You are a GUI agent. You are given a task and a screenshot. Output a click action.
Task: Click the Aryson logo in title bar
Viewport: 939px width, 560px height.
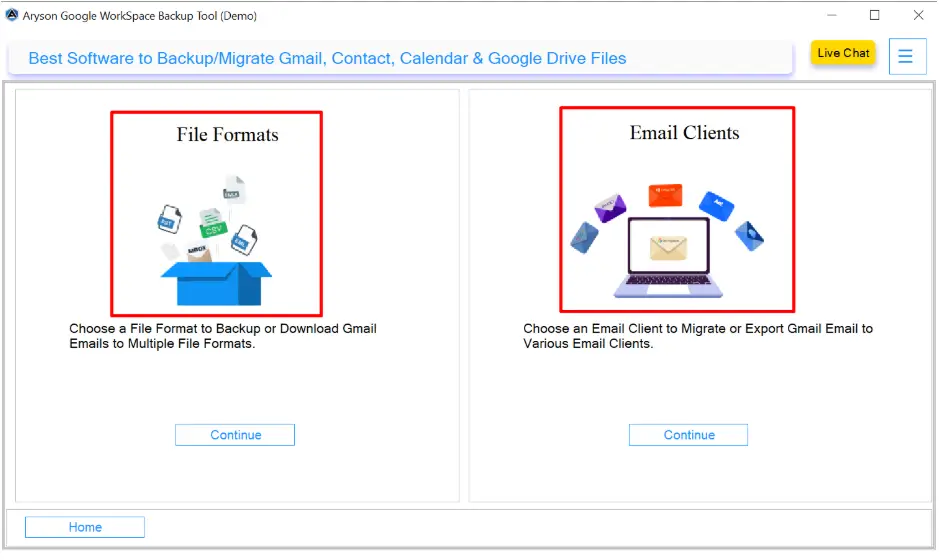tap(12, 15)
